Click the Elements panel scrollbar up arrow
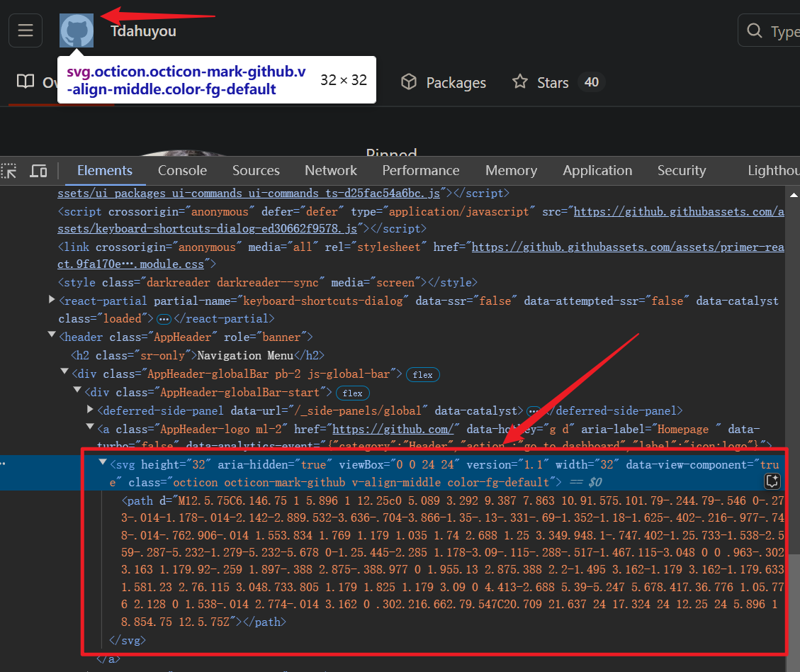 (794, 195)
